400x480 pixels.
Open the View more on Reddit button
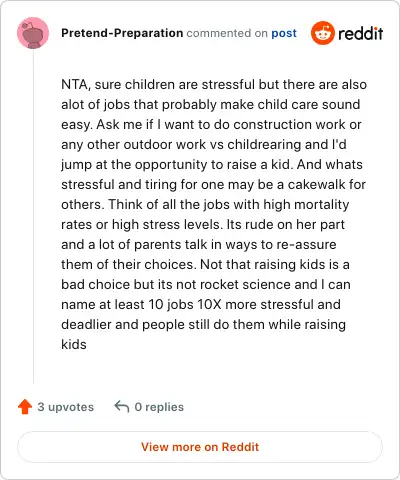click(x=200, y=447)
